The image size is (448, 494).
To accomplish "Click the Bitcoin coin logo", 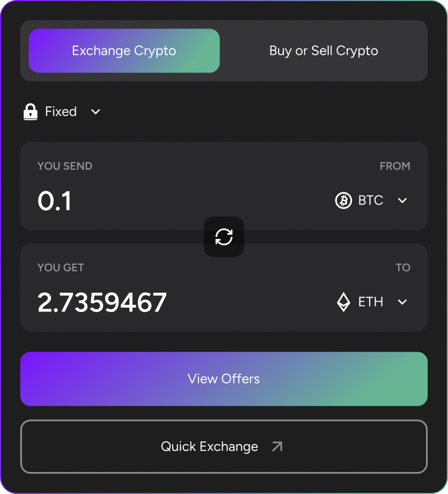I will click(x=343, y=201).
